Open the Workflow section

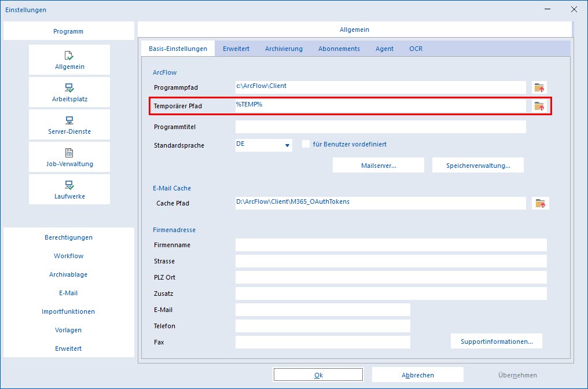[69, 256]
